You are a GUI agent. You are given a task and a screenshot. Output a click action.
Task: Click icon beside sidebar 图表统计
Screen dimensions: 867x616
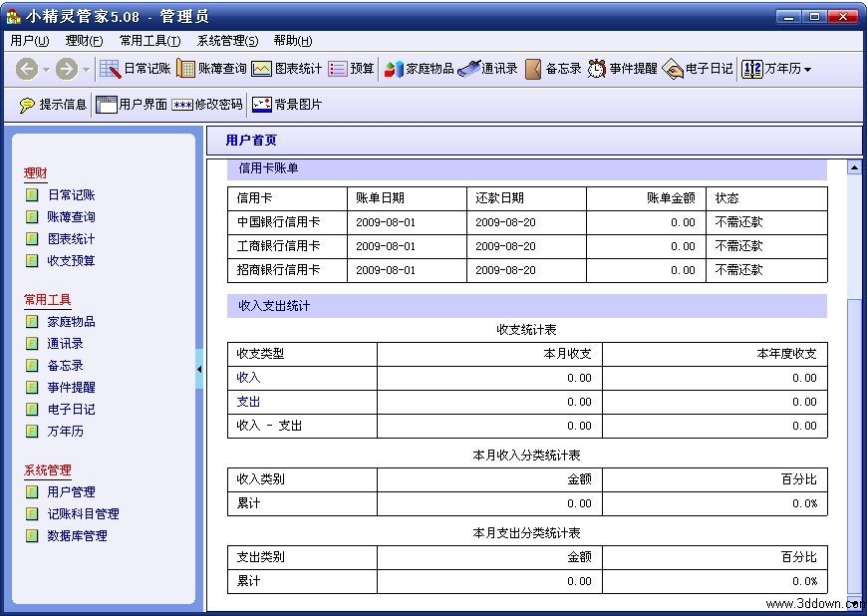point(32,239)
